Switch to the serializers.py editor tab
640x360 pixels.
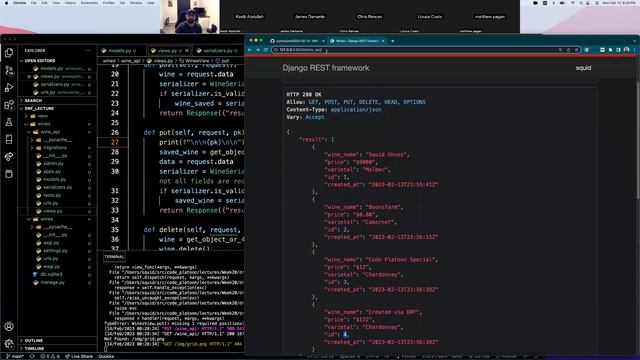[x=217, y=51]
